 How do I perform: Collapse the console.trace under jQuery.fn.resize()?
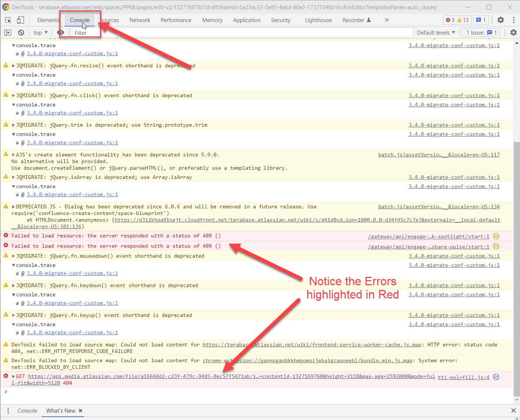[x=14, y=75]
